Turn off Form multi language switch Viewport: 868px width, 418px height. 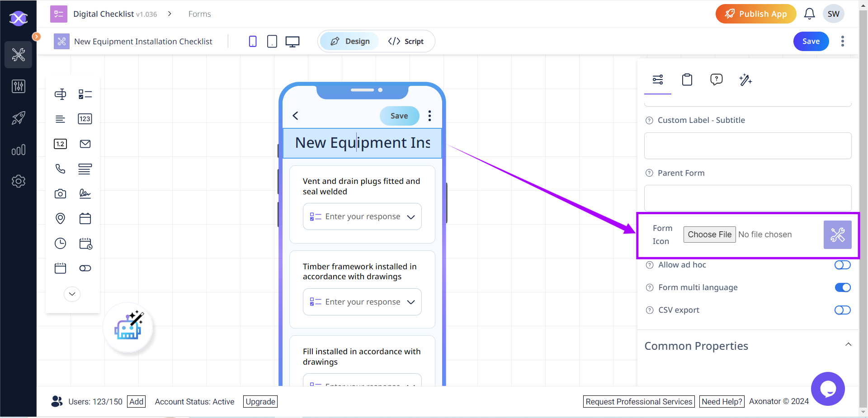tap(842, 287)
